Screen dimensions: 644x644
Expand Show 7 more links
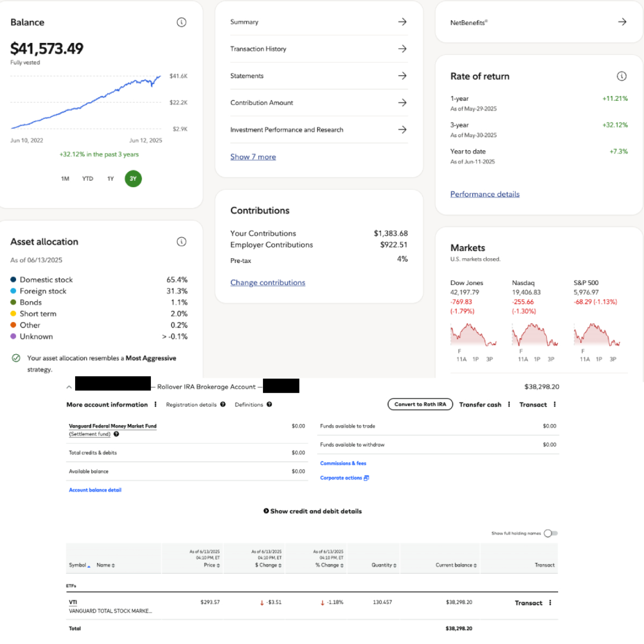(x=253, y=157)
